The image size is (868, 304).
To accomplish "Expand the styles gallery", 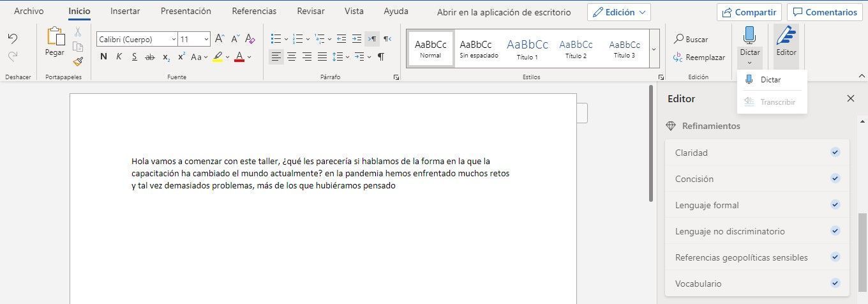I will (x=654, y=49).
